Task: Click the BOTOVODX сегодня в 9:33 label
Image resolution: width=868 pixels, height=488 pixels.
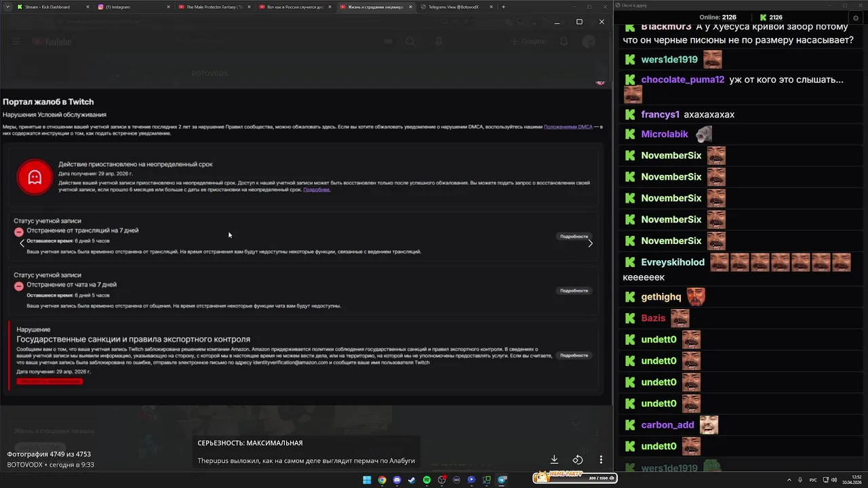Action: (50, 465)
